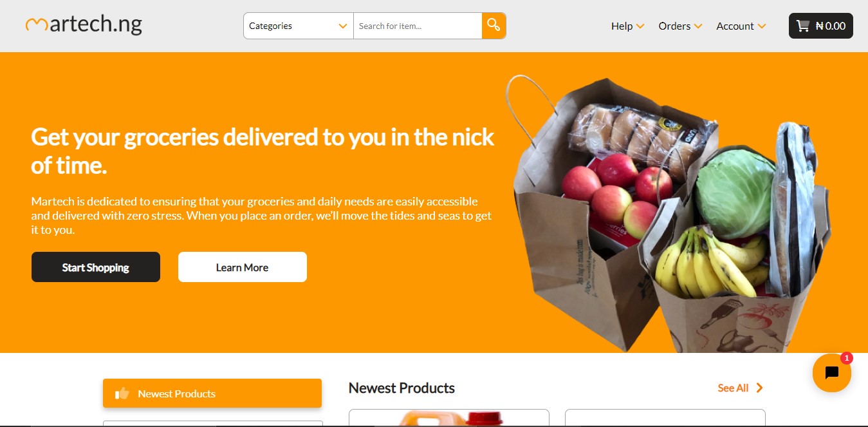Click the Learn More button
This screenshot has height=427, width=868.
[243, 267]
